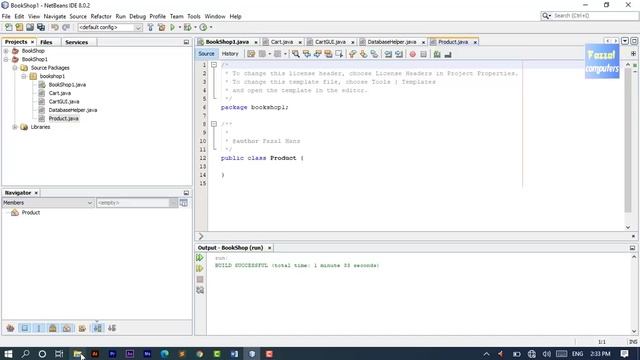Open the Refactor menu
This screenshot has width=640, height=360.
coord(101,16)
